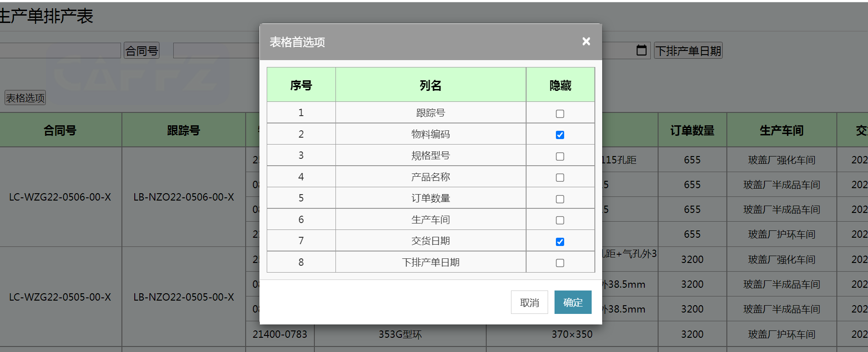
Task: Uncheck the hide box for 物料编码
Action: (x=560, y=135)
